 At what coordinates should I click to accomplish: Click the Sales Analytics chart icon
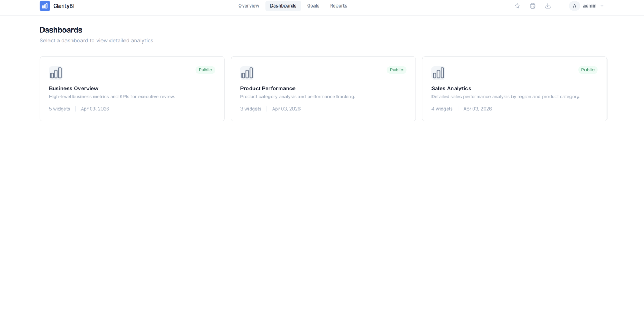tap(438, 73)
